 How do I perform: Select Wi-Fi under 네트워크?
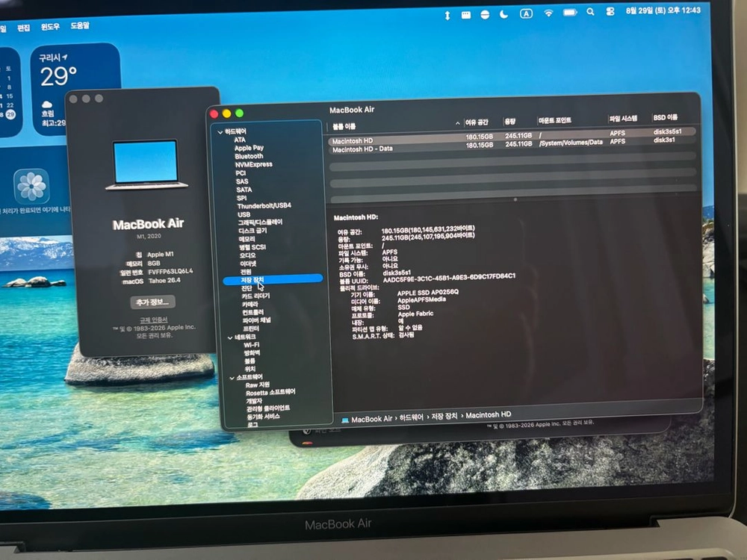coord(252,345)
